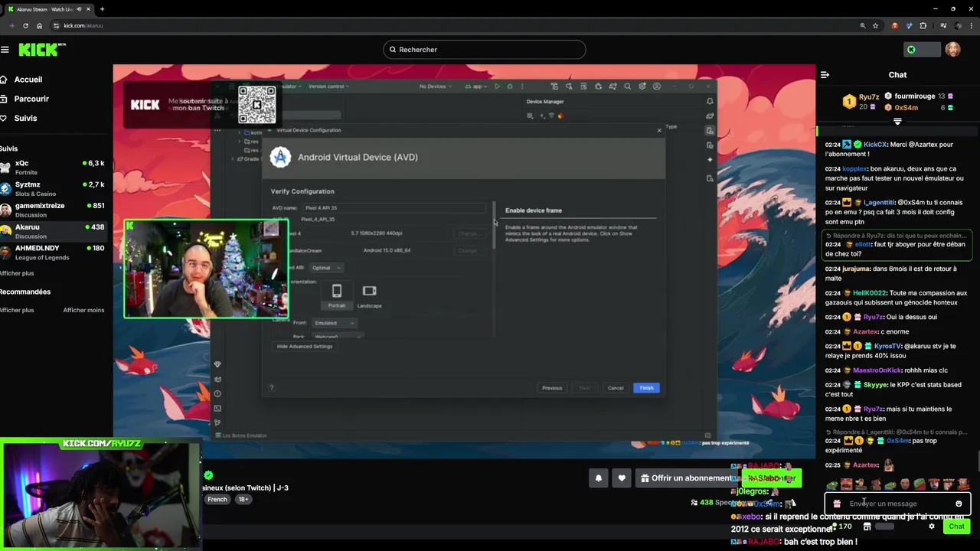The image size is (980, 551).
Task: Click the Rechercher search field
Action: (x=484, y=50)
